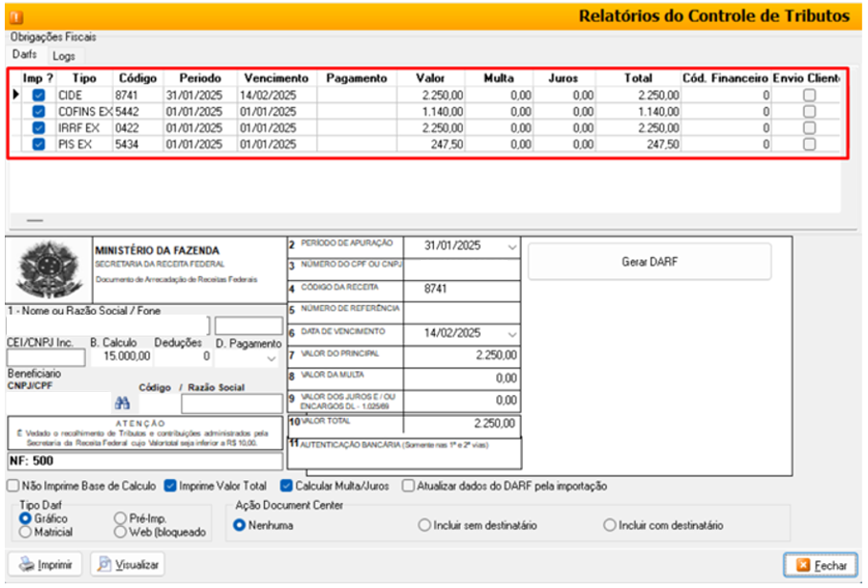Uncheck Imp checkbox for PIS EX row
Viewport: 868px width, 588px height.
point(38,144)
